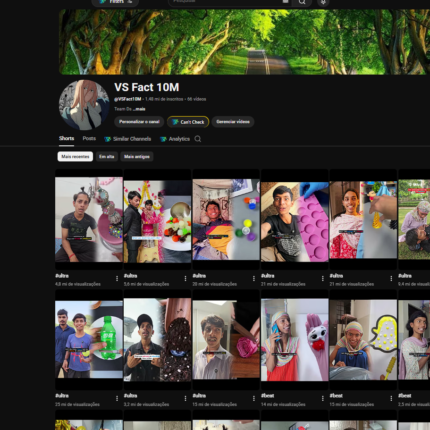Open options menu for the 5,6 mi views short
The height and width of the screenshot is (430, 430).
[x=185, y=278]
